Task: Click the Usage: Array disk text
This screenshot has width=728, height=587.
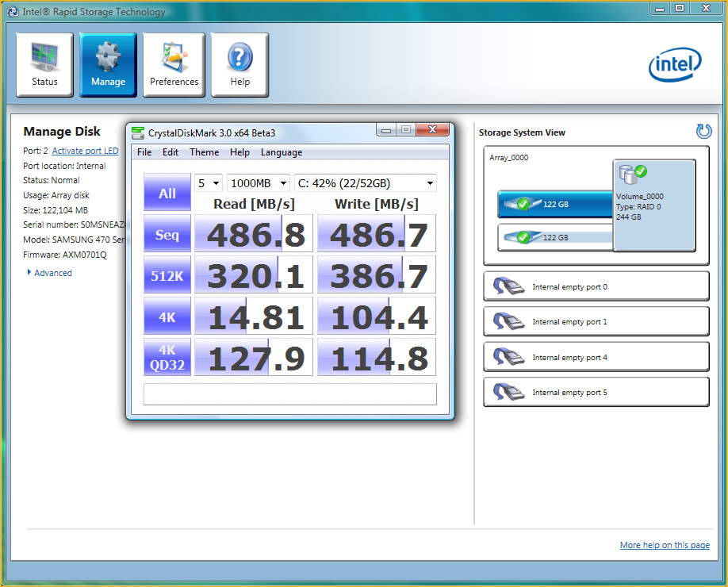Action: 56,195
